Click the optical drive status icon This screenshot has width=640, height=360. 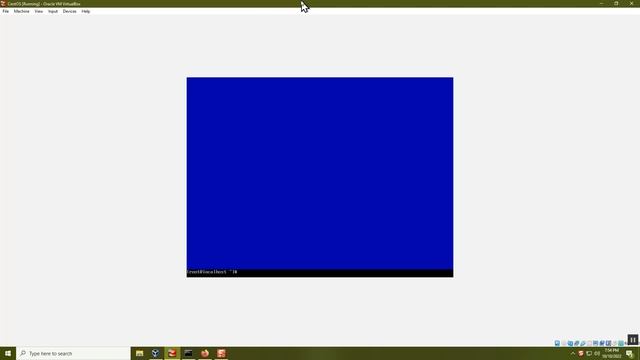point(564,343)
